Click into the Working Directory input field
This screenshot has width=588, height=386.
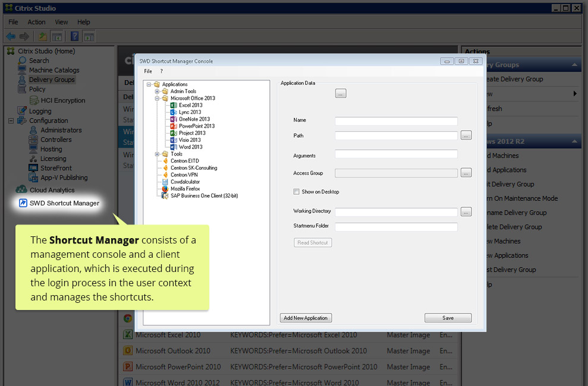(396, 212)
